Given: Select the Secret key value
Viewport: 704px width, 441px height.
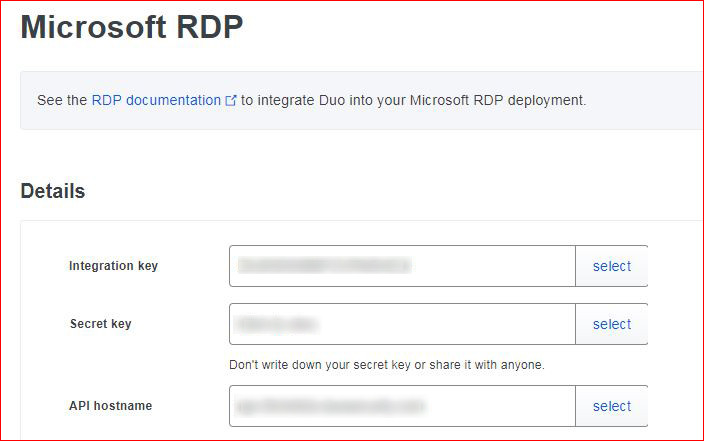Looking at the screenshot, I should pos(612,324).
